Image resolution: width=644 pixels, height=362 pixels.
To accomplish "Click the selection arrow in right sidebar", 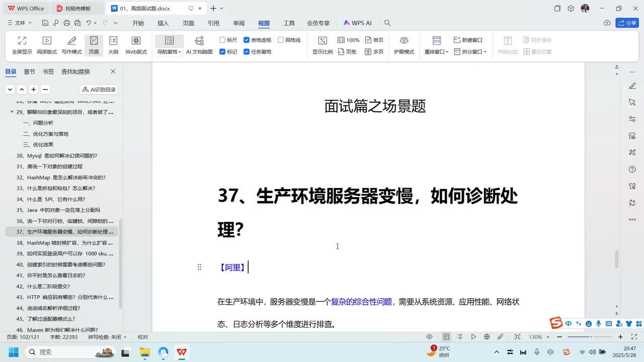I will point(632,103).
